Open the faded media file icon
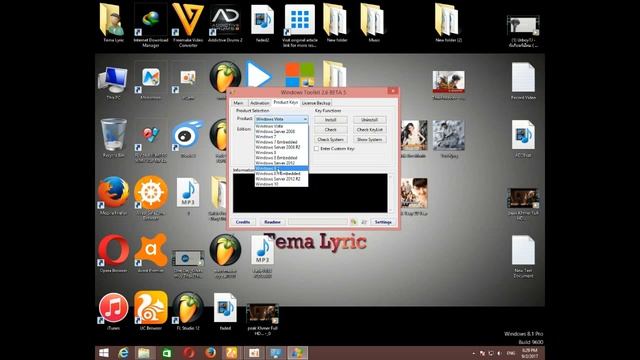This screenshot has width=640, height=360. (225, 311)
